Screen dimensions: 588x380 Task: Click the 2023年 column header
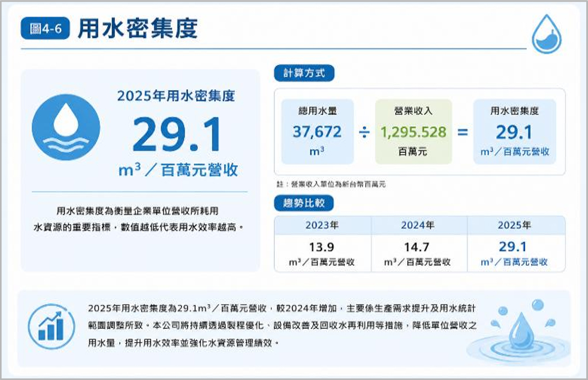(x=322, y=225)
